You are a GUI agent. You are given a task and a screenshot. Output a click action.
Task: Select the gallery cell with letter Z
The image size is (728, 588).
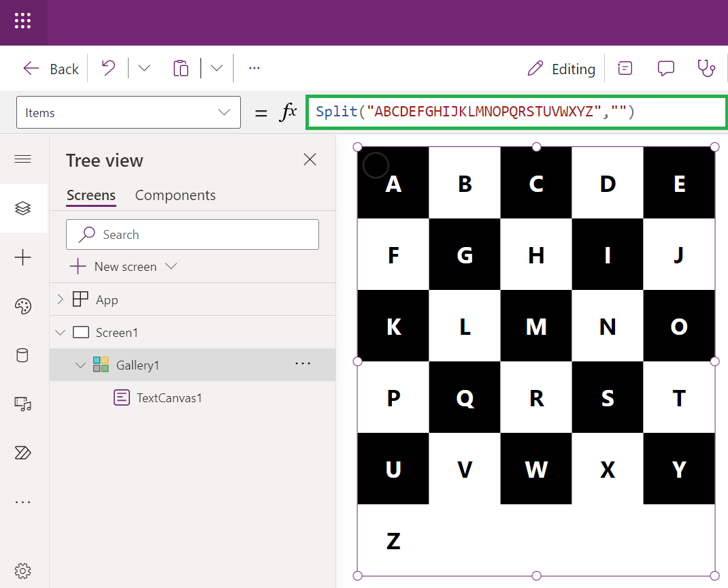[x=393, y=540]
